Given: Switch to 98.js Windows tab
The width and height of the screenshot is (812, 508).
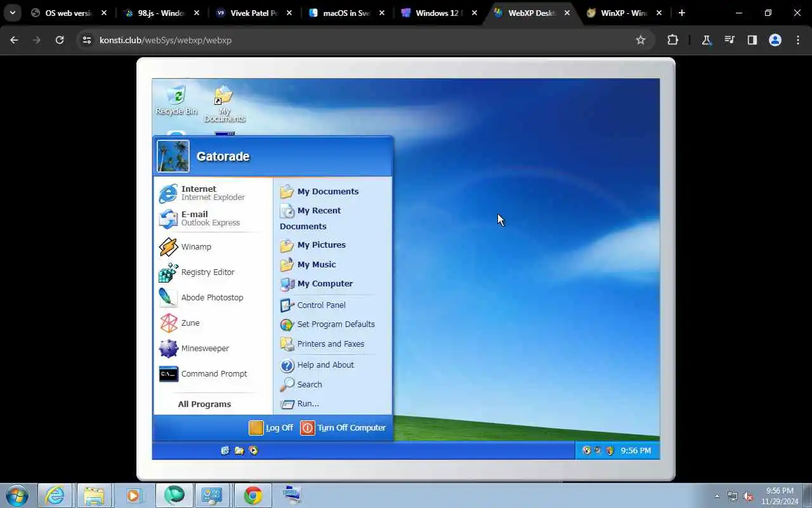Looking at the screenshot, I should (x=163, y=13).
